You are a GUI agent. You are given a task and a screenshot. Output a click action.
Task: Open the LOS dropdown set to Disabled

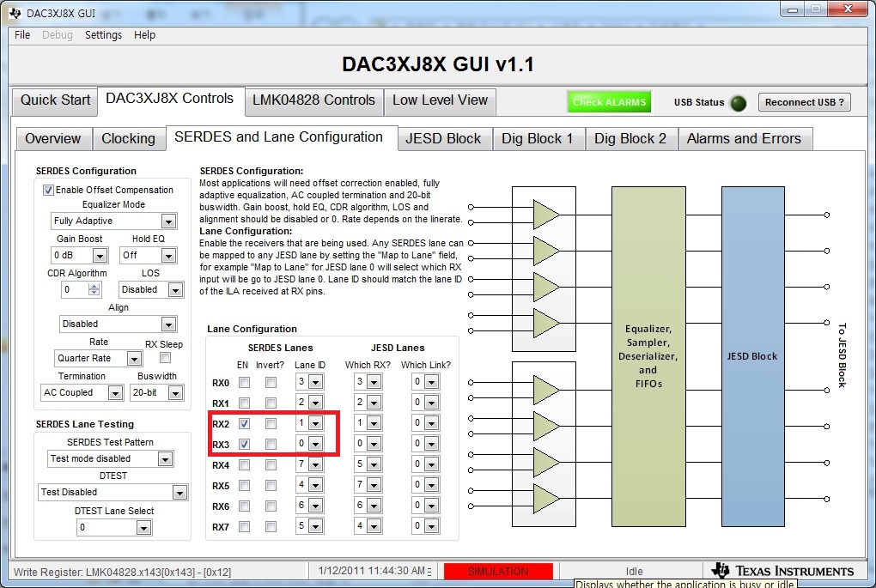(x=175, y=290)
